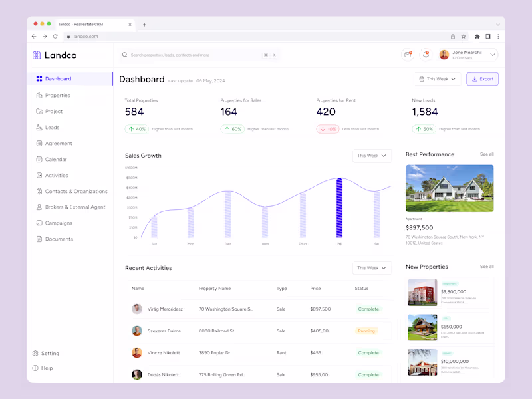The width and height of the screenshot is (532, 399).
Task: Click Szekeres Dalma avatar
Action: click(137, 331)
